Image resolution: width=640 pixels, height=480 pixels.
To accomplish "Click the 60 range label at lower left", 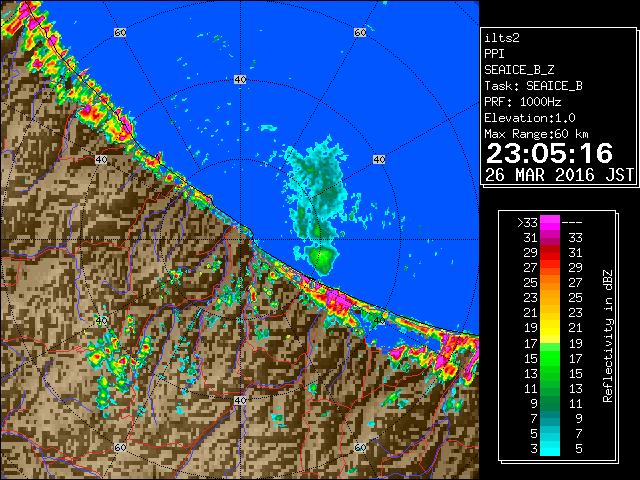I will (x=120, y=448).
